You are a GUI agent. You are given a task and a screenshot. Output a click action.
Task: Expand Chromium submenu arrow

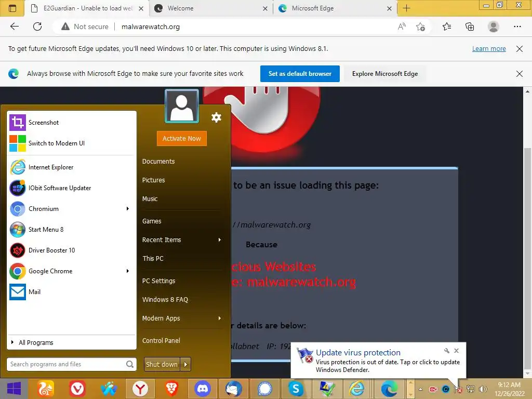pos(128,209)
